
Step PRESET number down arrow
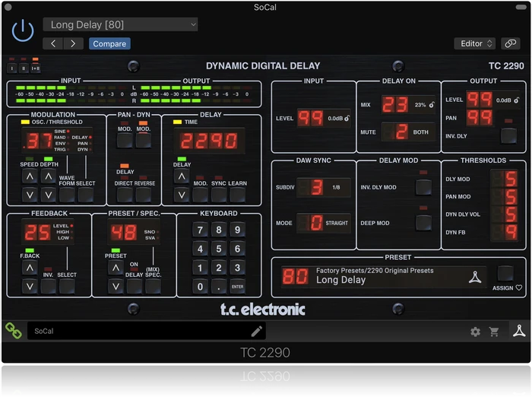tap(116, 287)
